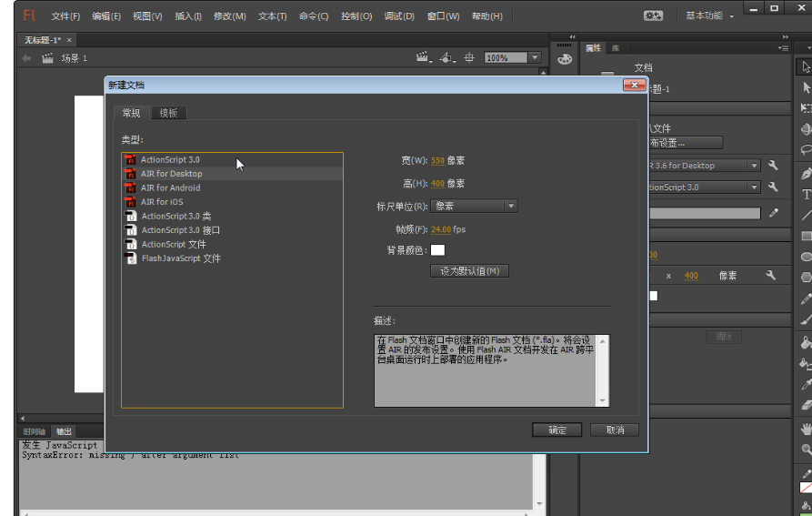This screenshot has height=516, width=812.
Task: Select the Rectangle tool
Action: pos(806,236)
